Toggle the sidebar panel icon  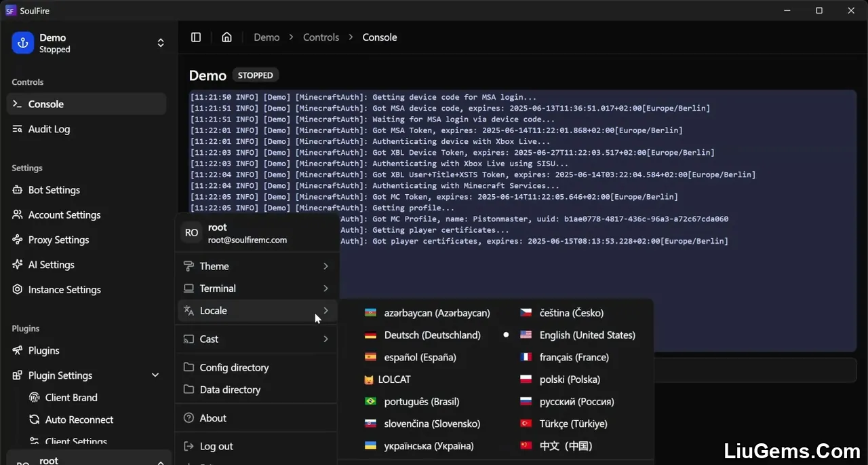click(196, 37)
